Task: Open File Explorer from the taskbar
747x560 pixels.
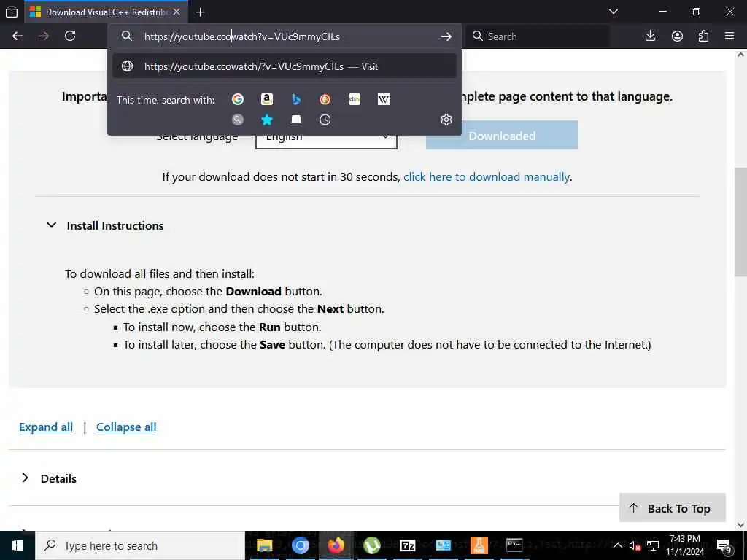Action: [264, 545]
